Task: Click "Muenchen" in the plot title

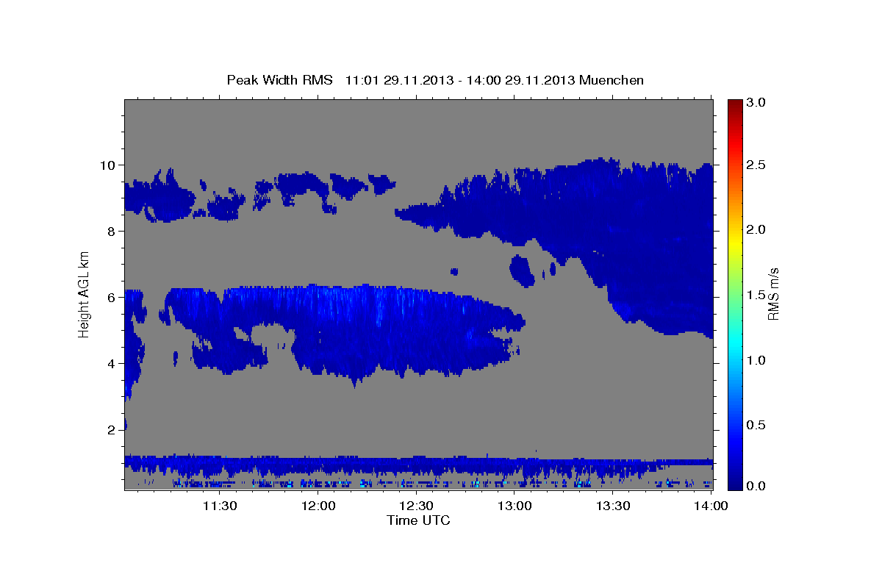Action: click(x=612, y=80)
